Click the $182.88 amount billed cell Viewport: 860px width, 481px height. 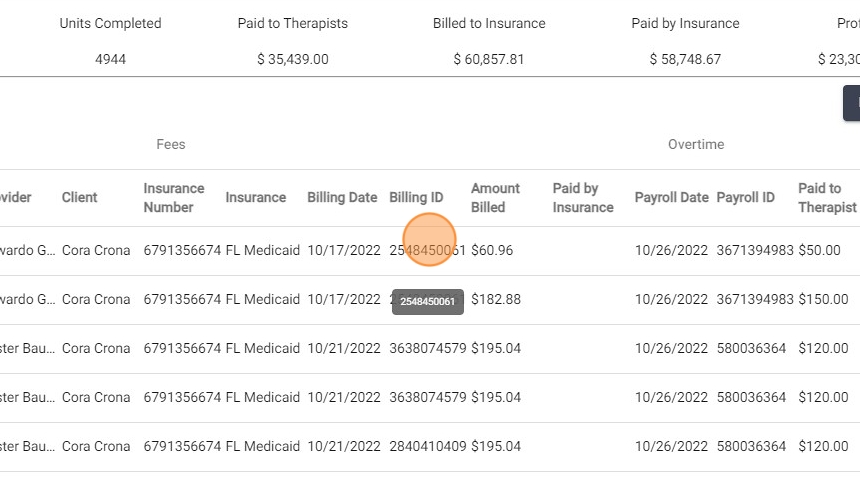tap(496, 300)
